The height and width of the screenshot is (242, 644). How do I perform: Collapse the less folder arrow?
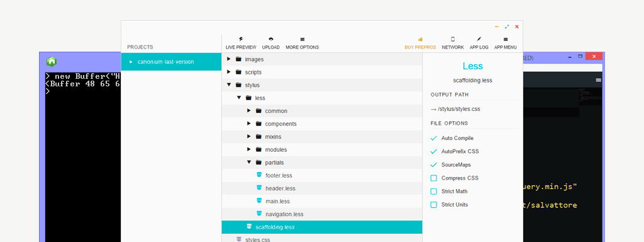[238, 98]
